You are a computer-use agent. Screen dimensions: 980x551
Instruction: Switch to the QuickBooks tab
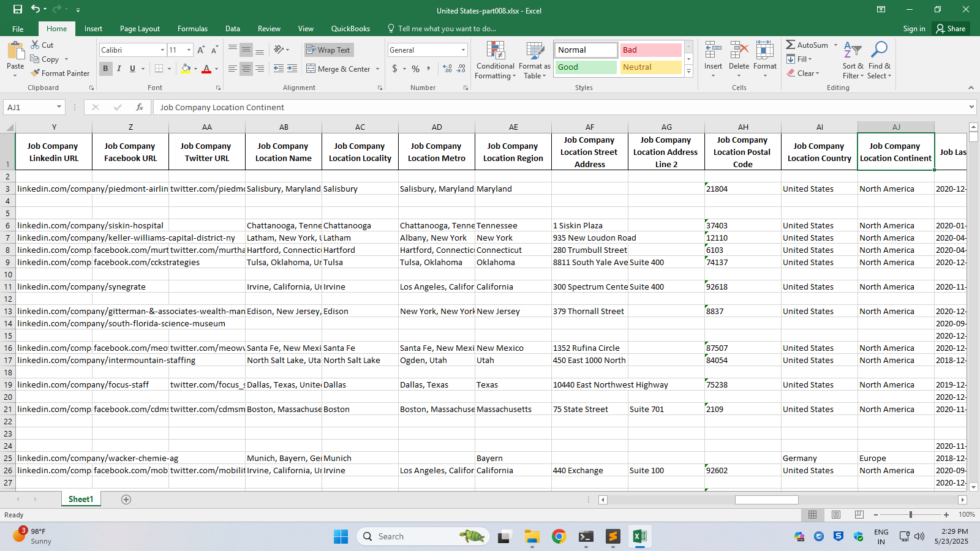click(x=350, y=29)
